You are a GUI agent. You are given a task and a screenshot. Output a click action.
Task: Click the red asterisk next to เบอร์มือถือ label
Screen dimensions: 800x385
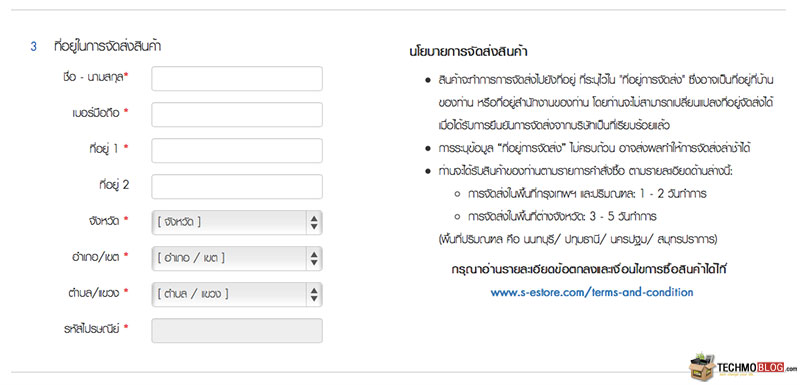[126, 112]
